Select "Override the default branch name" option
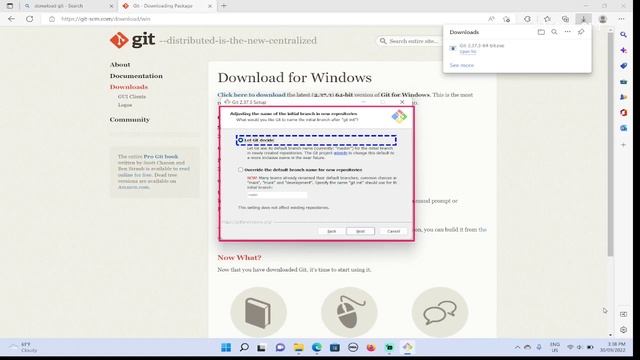This screenshot has height=360, width=640. 241,169
